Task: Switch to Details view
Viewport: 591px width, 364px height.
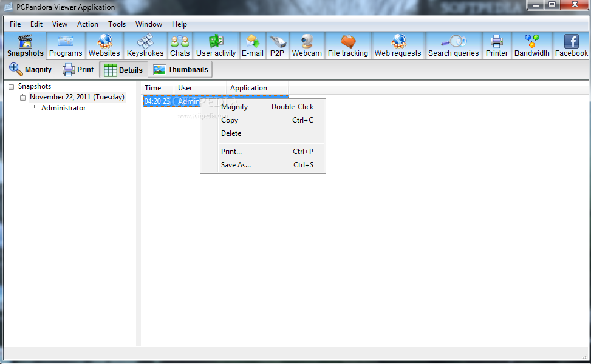Action: click(123, 70)
